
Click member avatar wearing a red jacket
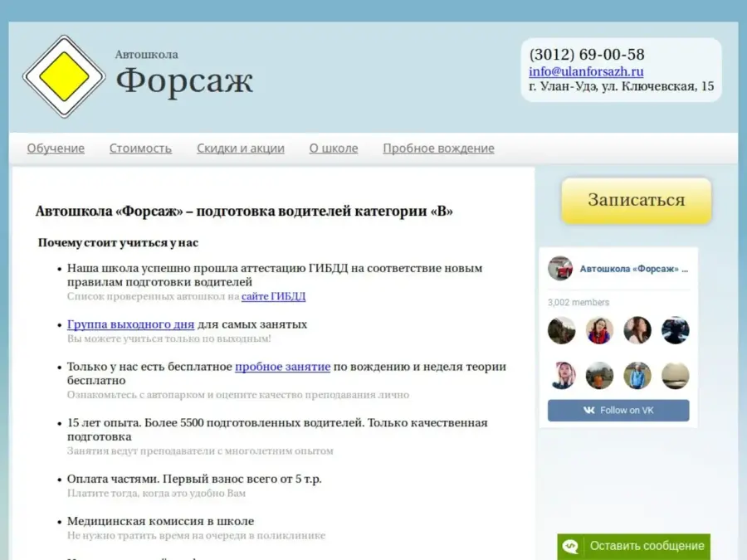point(599,330)
